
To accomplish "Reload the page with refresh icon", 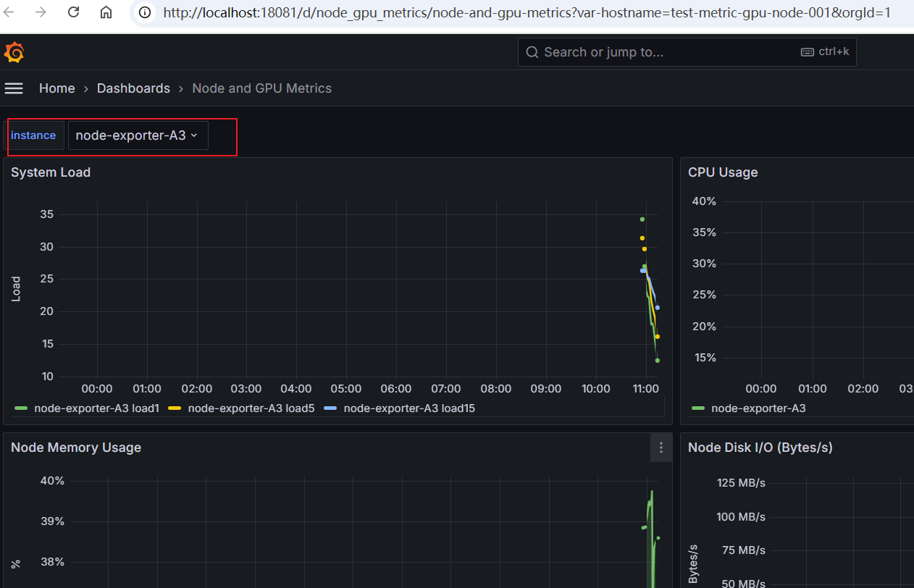I will pos(73,12).
